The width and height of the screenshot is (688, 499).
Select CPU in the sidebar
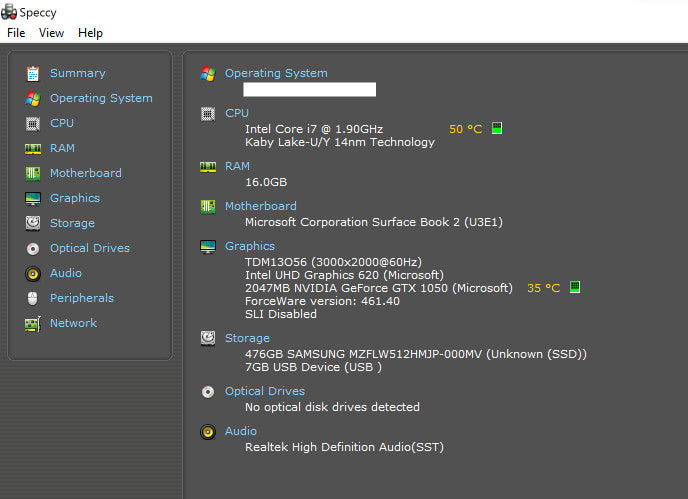tap(62, 123)
